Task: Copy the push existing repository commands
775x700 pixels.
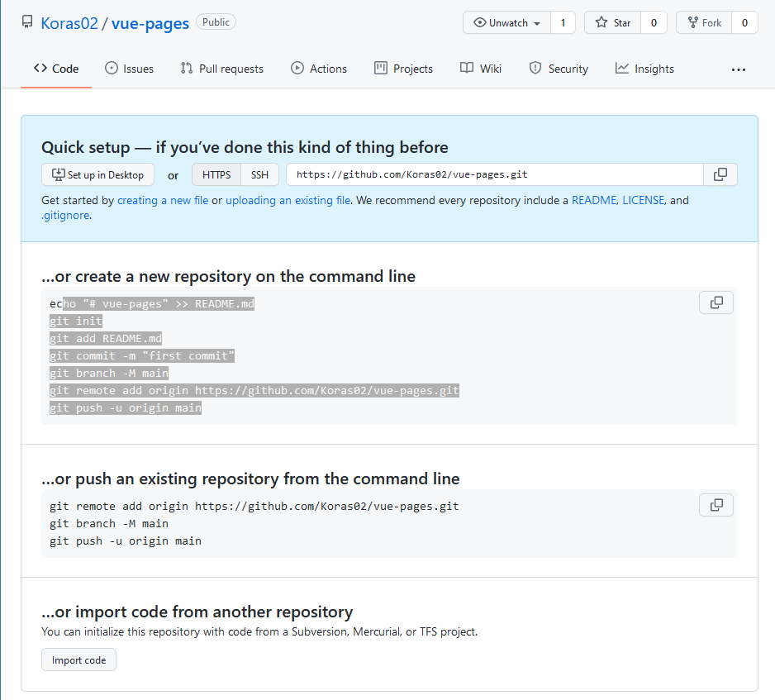Action: (716, 505)
